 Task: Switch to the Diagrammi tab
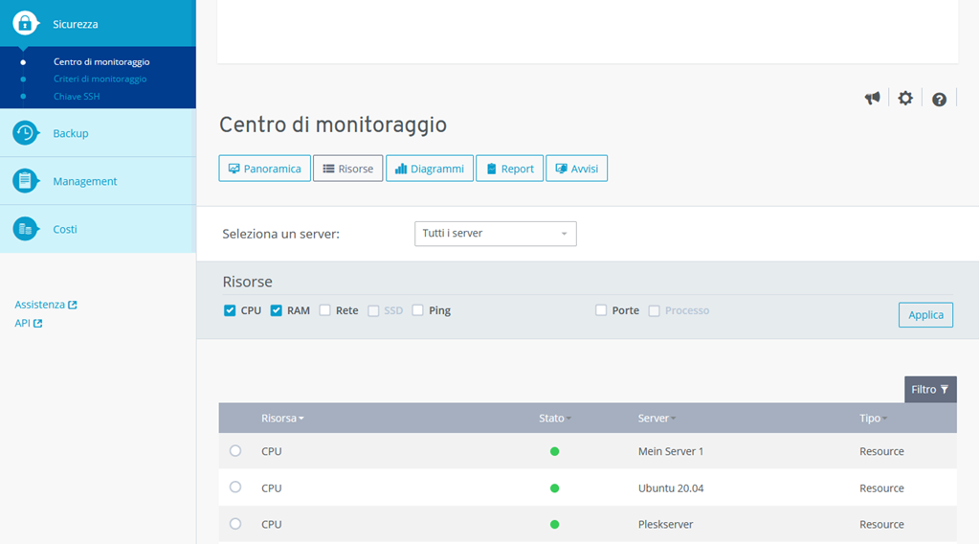tap(430, 169)
